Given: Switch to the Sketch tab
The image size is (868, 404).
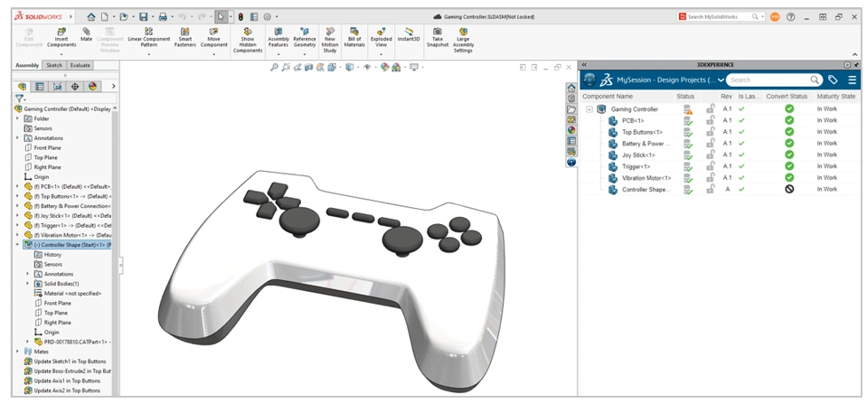Looking at the screenshot, I should 54,65.
